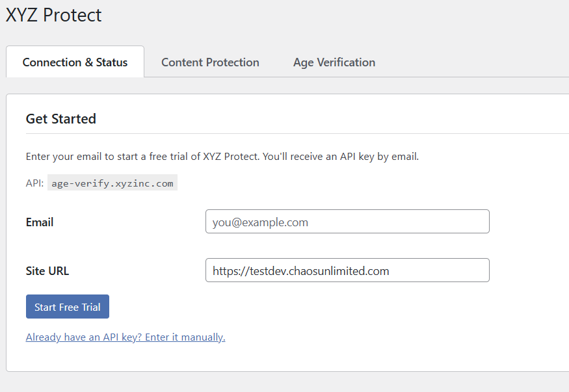This screenshot has height=392, width=569.
Task: Click the free trial description text
Action: coord(221,156)
